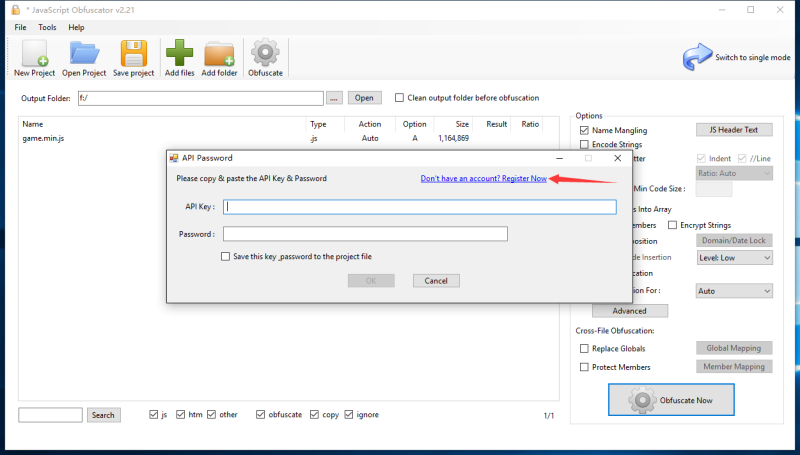Check the Replace Globals checkbox

(584, 348)
